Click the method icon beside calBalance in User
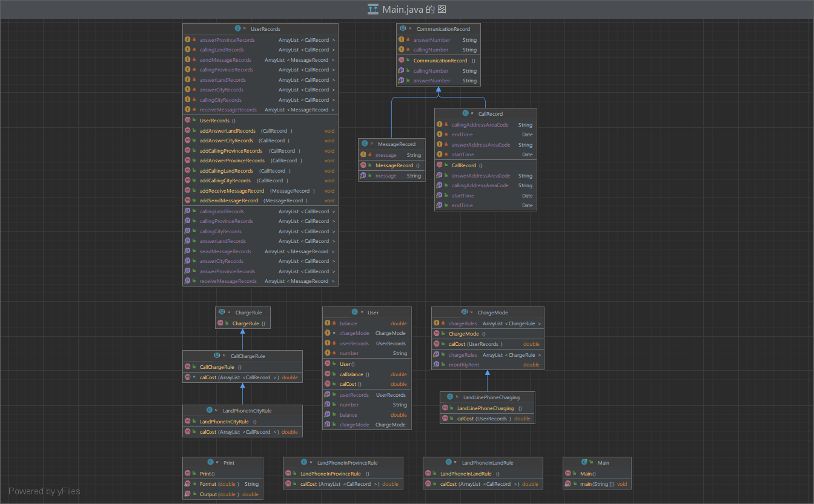 pos(328,374)
